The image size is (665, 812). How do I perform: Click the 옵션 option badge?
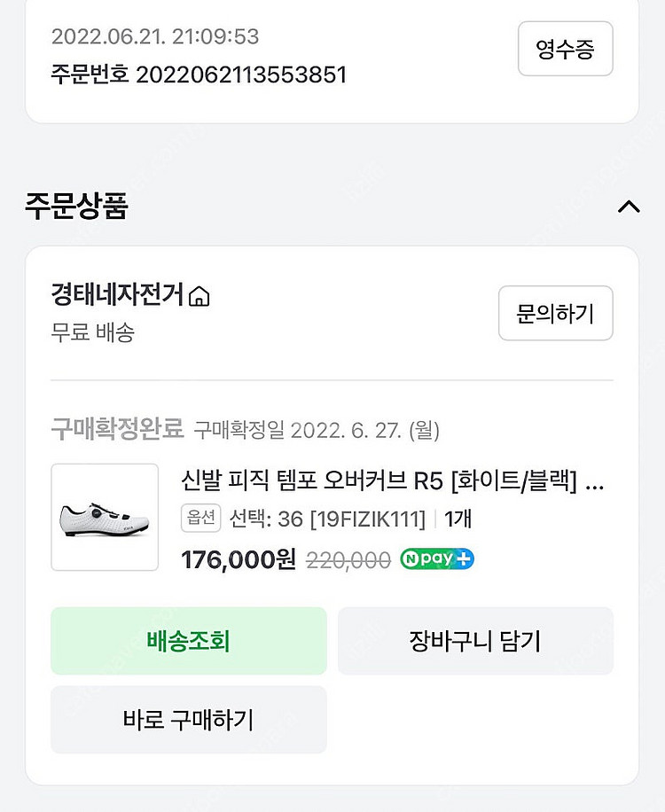tap(200, 519)
